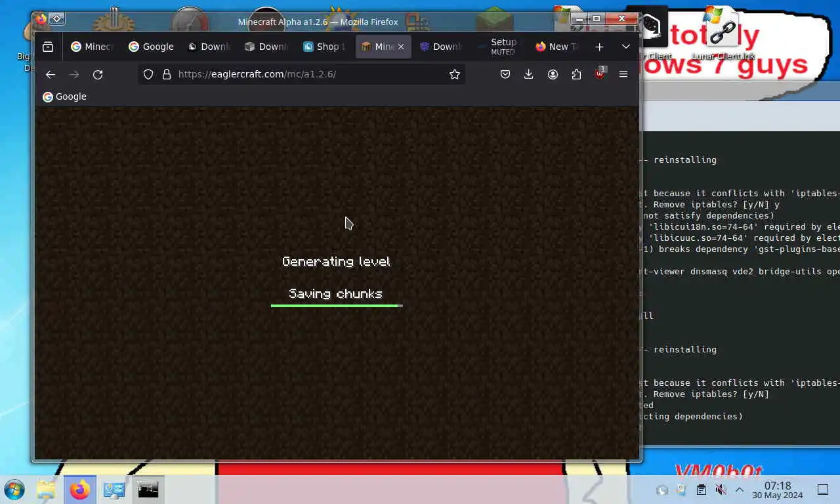This screenshot has height=504, width=840.
Task: Go back to previous page
Action: click(51, 74)
